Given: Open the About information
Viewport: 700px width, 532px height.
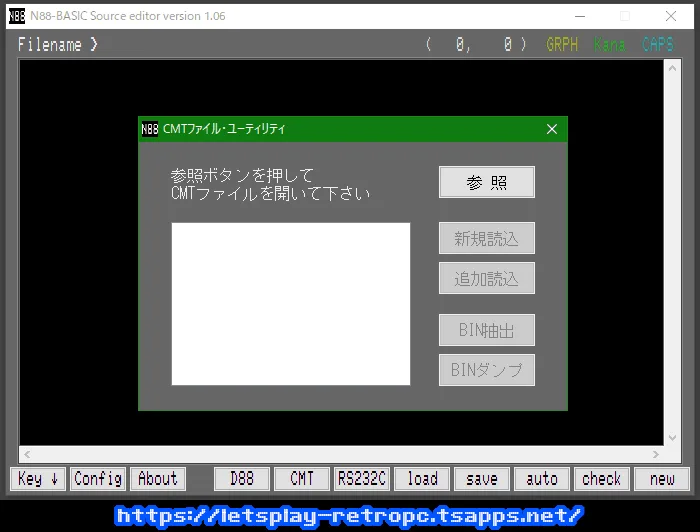Looking at the screenshot, I should pos(157,479).
